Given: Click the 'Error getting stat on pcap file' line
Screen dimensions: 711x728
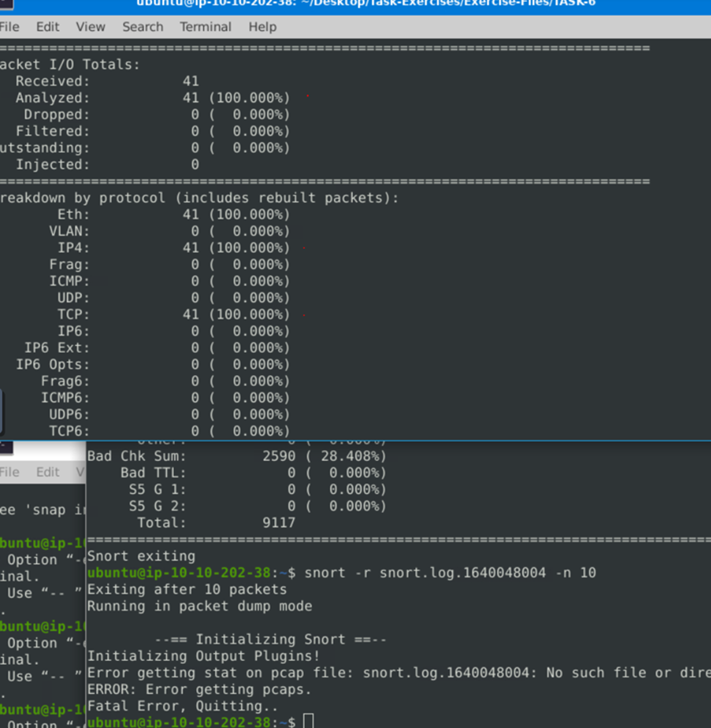Looking at the screenshot, I should point(399,673).
